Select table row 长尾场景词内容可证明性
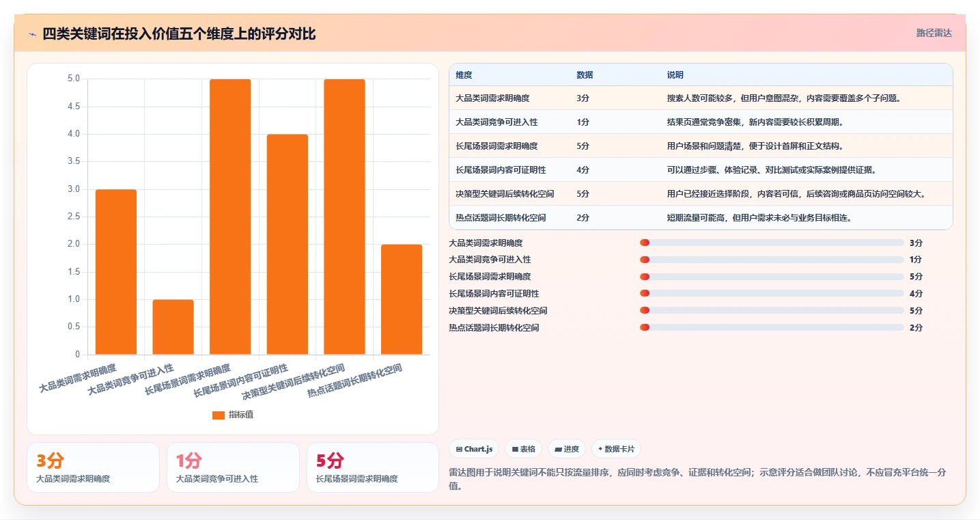This screenshot has width=980, height=520. point(701,169)
